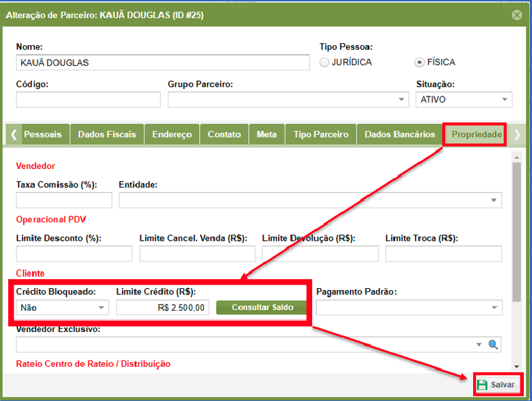Open the Vendedor Exclusivo dropdown arrow

(479, 345)
